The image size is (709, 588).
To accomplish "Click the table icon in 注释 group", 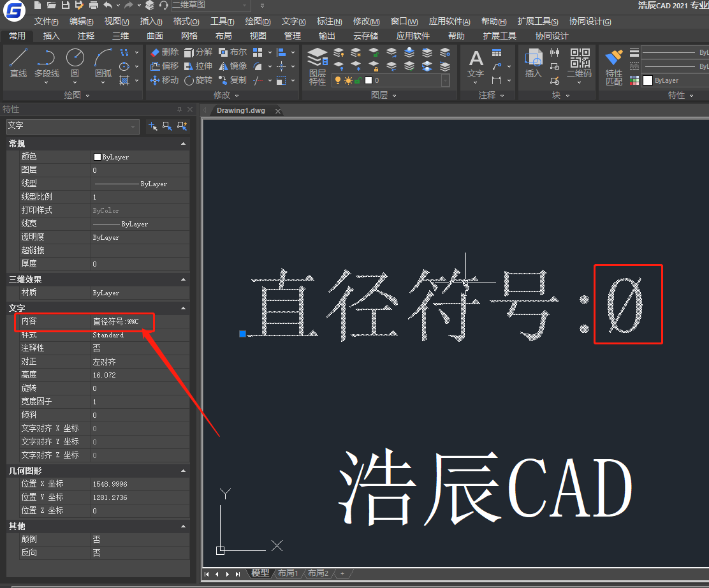I will (x=497, y=52).
